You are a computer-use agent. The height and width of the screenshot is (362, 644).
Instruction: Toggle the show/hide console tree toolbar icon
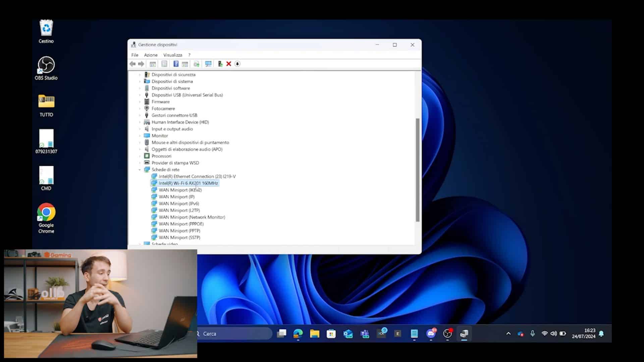pos(153,64)
